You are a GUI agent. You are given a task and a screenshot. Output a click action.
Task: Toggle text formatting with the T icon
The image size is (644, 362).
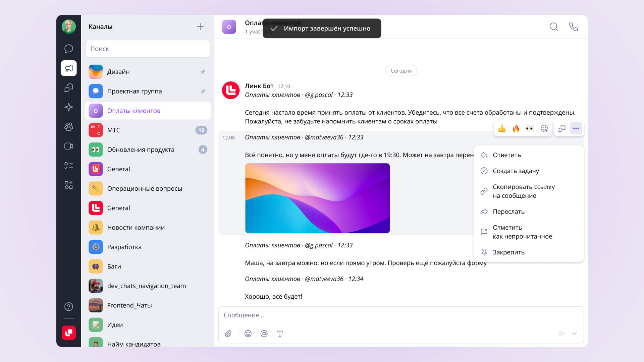click(280, 334)
